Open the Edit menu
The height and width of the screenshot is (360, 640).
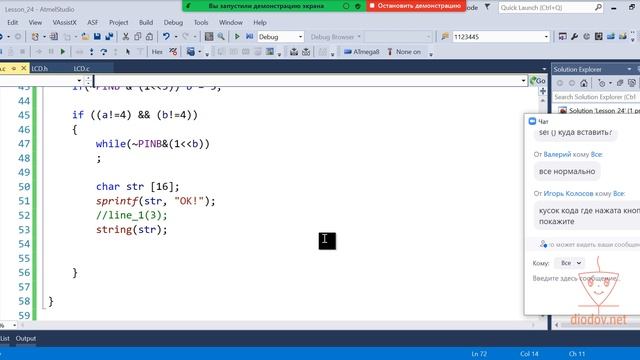coord(13,22)
